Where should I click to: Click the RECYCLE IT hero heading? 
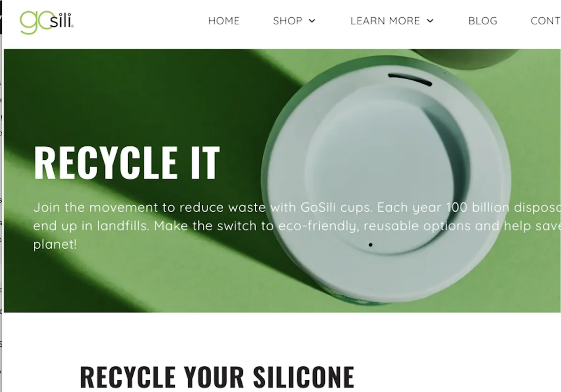(127, 163)
